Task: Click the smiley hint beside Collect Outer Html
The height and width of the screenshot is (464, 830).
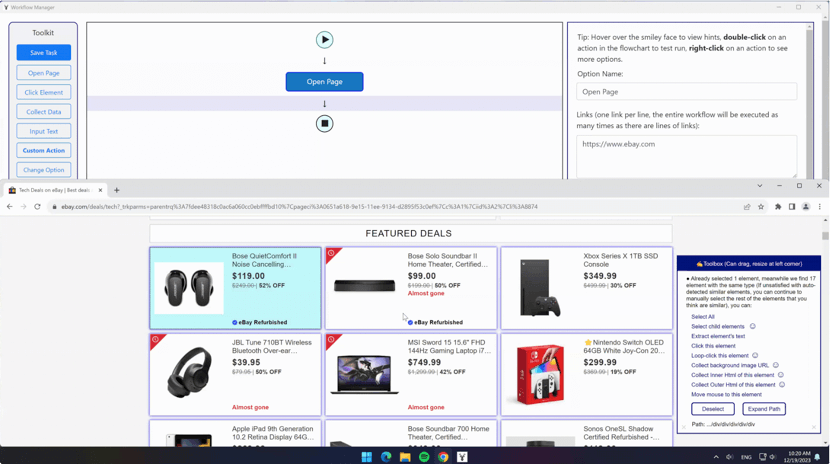Action: 782,385
